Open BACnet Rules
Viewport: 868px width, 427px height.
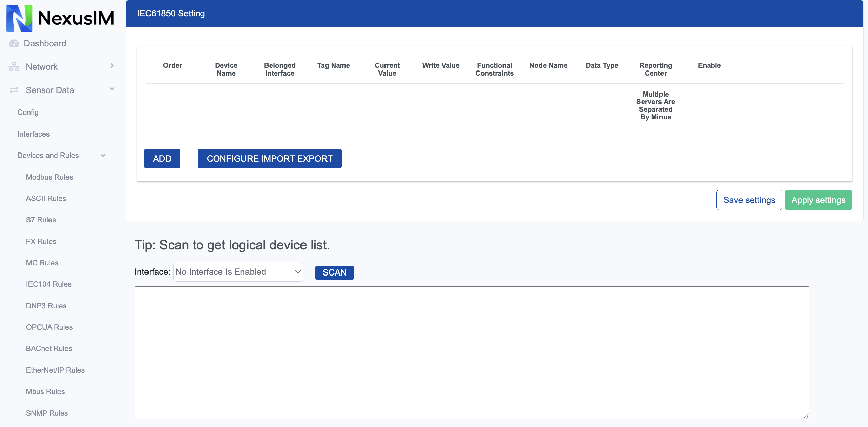[x=49, y=348]
